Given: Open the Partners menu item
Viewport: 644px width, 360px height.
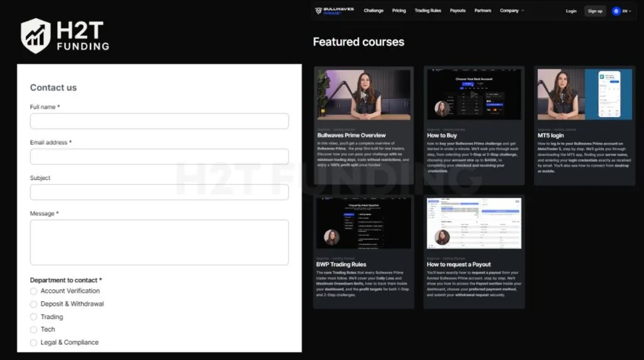Looking at the screenshot, I should coord(482,11).
